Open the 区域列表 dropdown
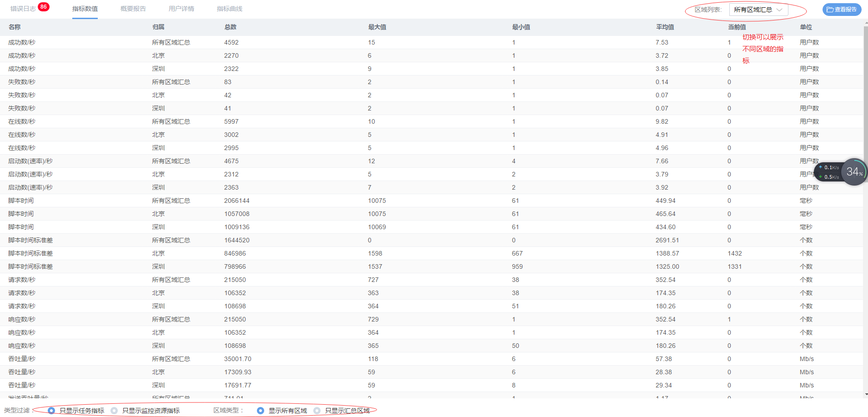This screenshot has height=417, width=868. pyautogui.click(x=758, y=10)
